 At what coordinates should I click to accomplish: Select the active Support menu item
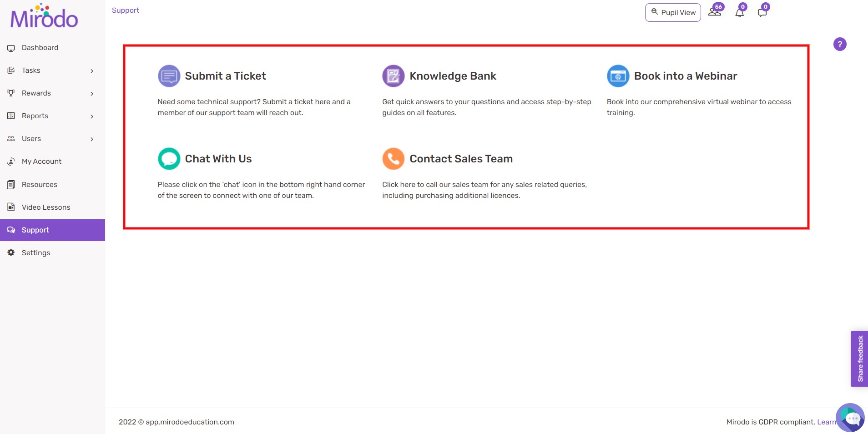click(x=52, y=230)
